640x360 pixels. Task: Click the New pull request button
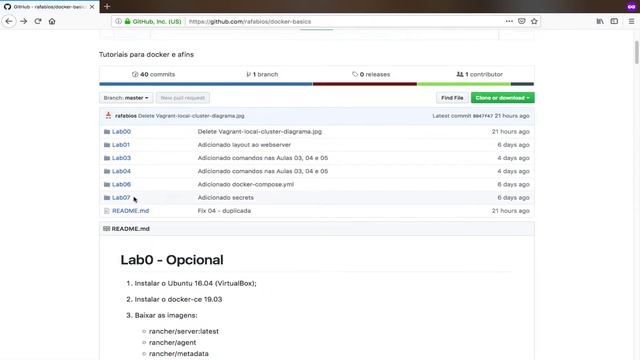click(183, 98)
